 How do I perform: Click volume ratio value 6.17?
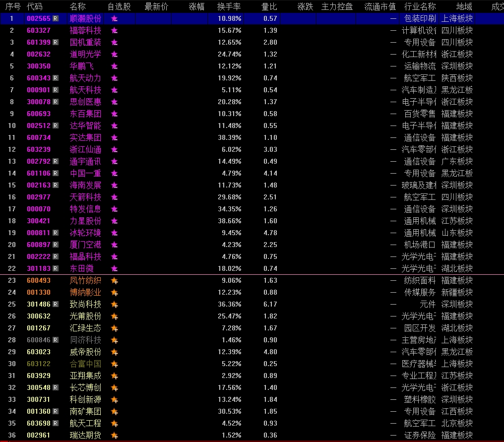tap(270, 304)
